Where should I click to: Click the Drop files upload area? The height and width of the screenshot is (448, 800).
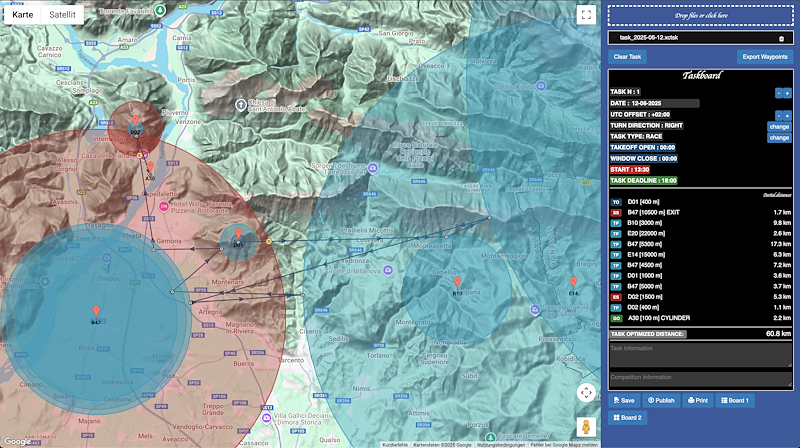[x=701, y=15]
